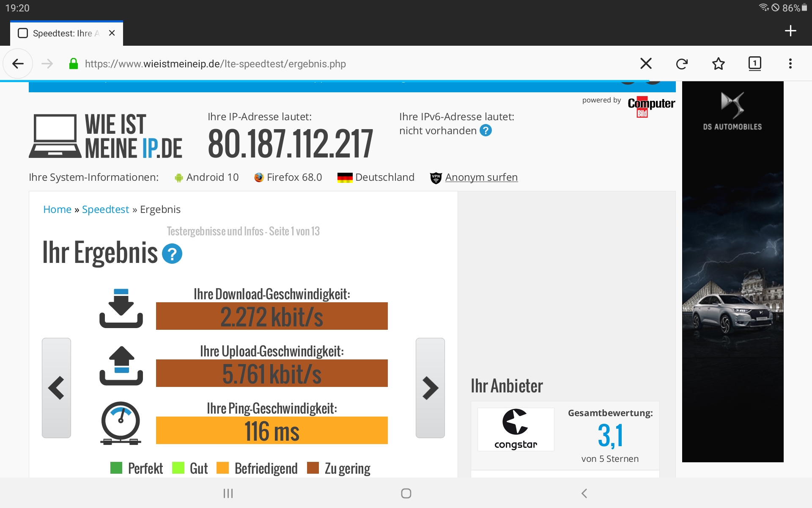
Task: Click orange ping result bar 116 ms
Action: 272,431
